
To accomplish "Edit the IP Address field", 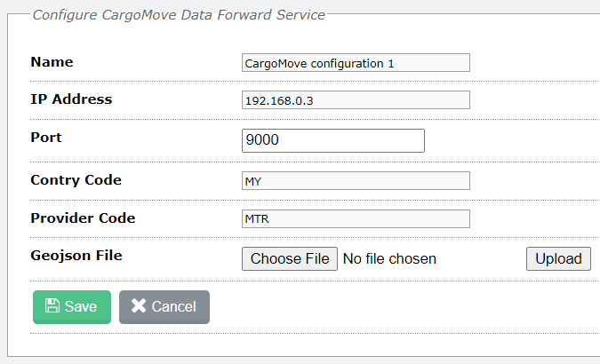I will 356,100.
